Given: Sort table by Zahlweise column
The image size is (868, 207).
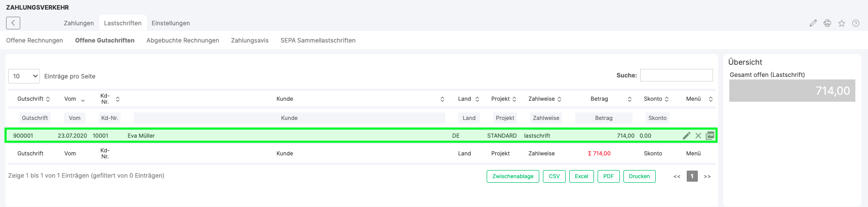Looking at the screenshot, I should click(x=544, y=99).
